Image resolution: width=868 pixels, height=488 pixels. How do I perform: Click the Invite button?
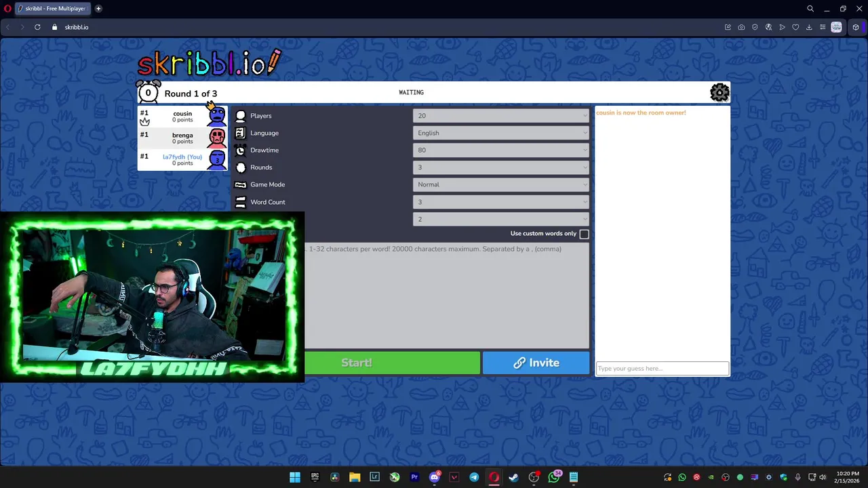click(536, 363)
